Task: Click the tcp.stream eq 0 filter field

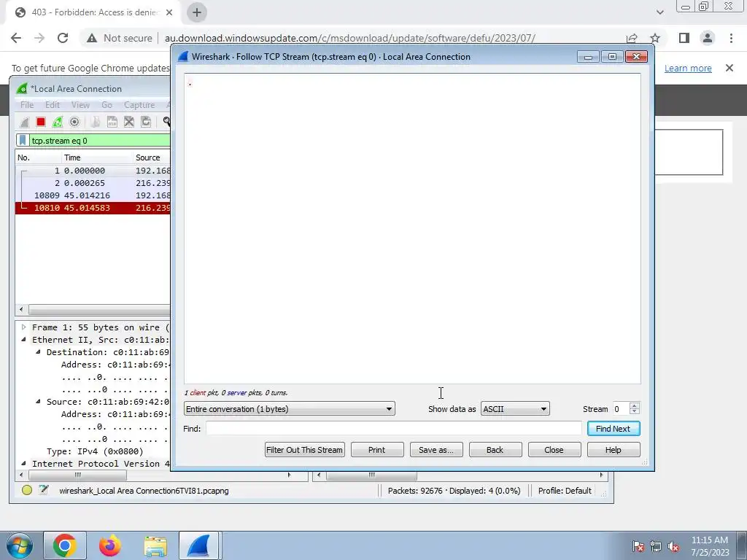Action: (99, 141)
